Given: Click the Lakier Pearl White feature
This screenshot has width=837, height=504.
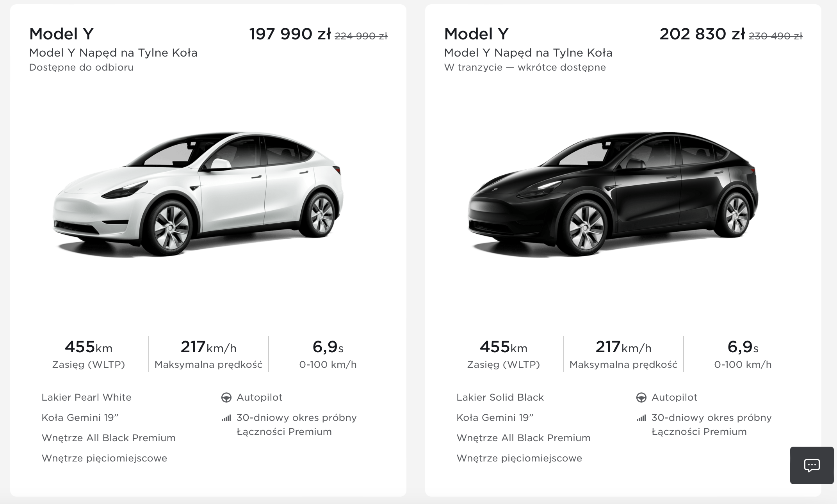Looking at the screenshot, I should 86,398.
